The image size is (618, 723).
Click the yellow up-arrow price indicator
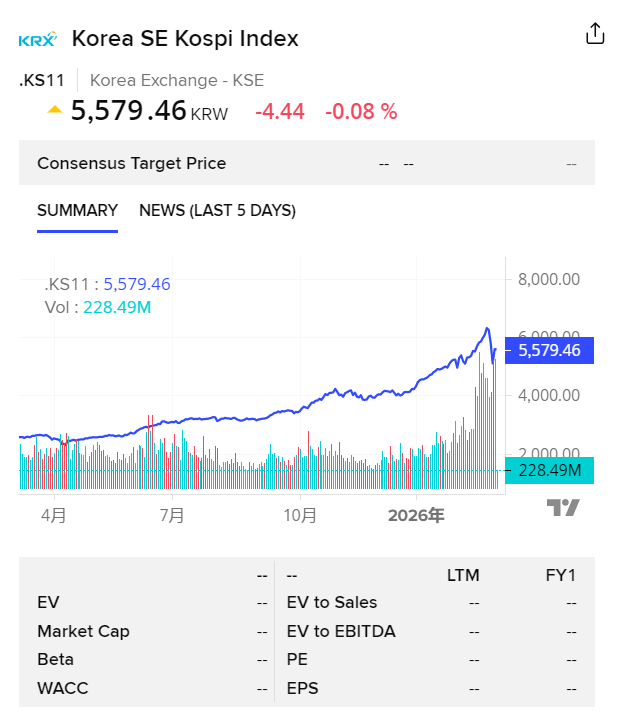point(55,110)
